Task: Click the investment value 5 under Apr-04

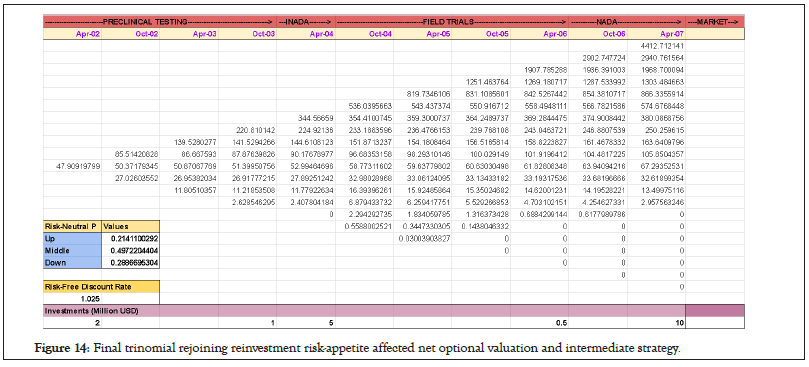Action: pos(306,323)
